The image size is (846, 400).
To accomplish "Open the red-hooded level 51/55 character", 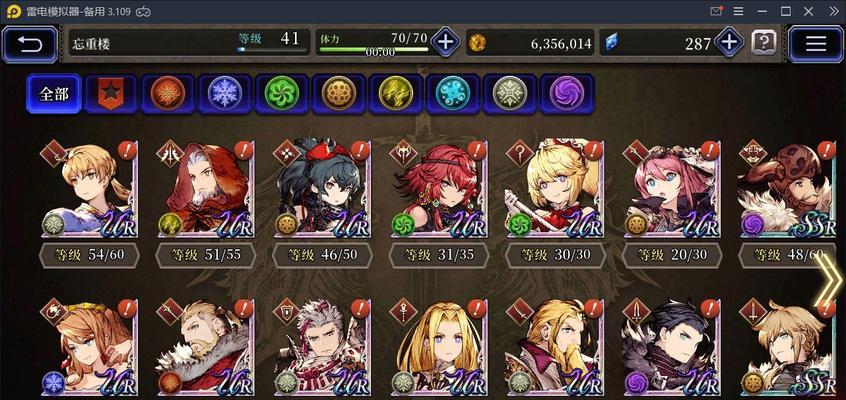I will 206,189.
